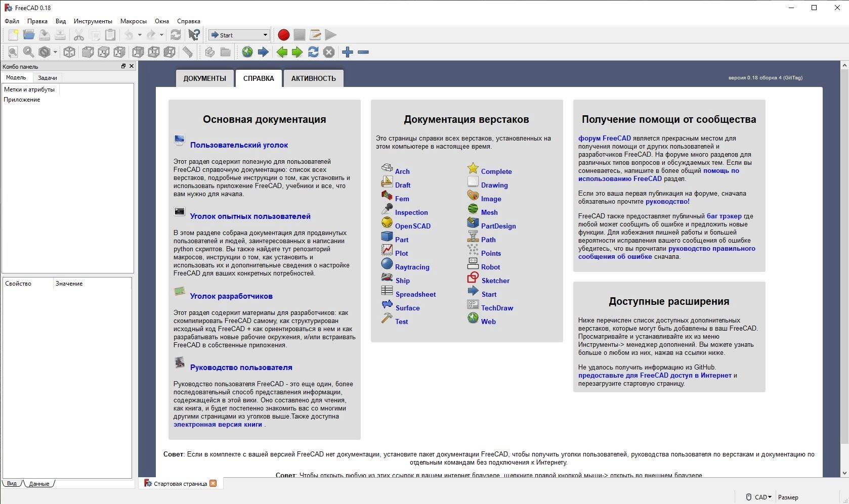849x504 pixels.
Task: Follow the баг трэкер link
Action: (724, 216)
